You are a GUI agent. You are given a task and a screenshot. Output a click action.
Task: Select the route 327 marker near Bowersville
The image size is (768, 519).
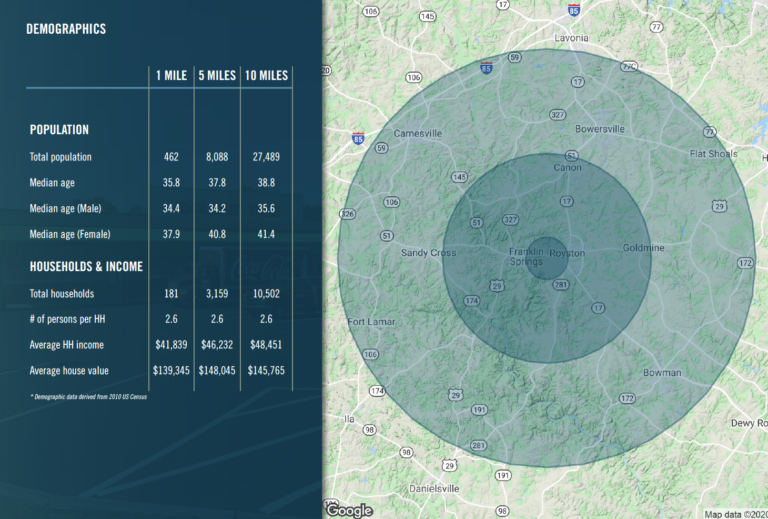point(556,116)
